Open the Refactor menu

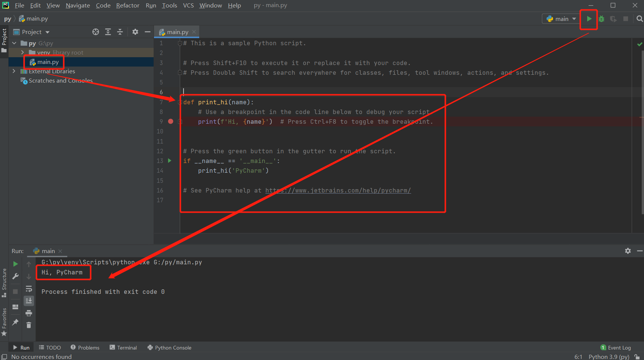[127, 5]
